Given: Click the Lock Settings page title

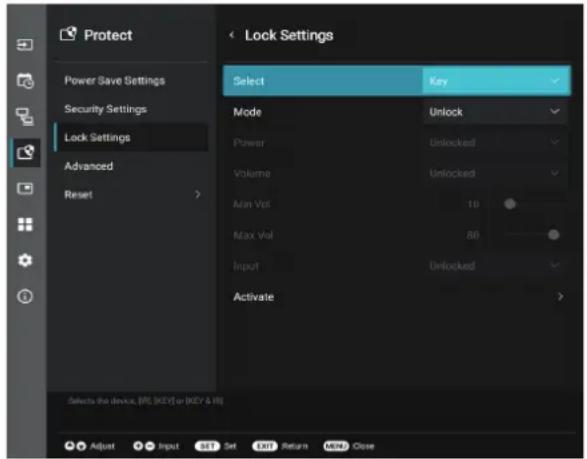Looking at the screenshot, I should click(x=289, y=35).
